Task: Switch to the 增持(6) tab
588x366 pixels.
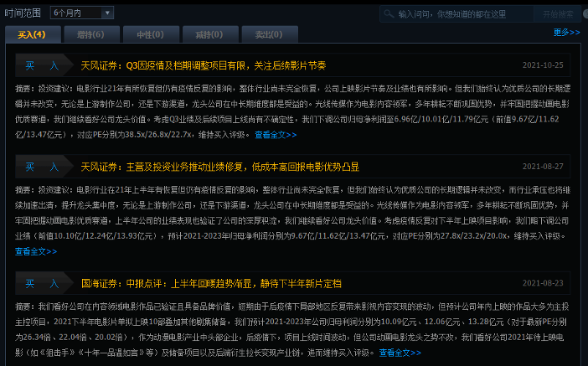Action: point(92,34)
